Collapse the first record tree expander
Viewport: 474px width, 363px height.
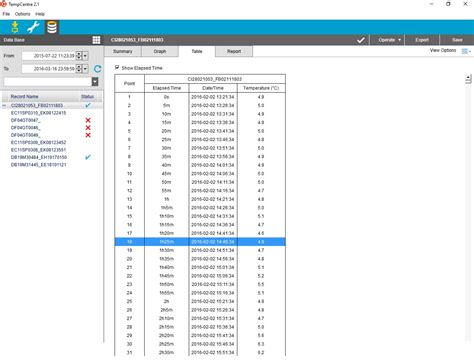(4, 105)
